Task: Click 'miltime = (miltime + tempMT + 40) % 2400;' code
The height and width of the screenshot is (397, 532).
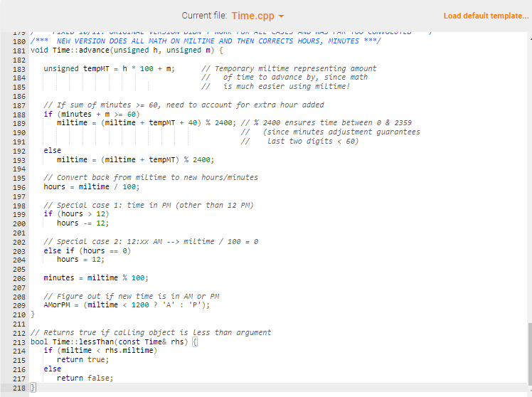Action: click(x=147, y=123)
